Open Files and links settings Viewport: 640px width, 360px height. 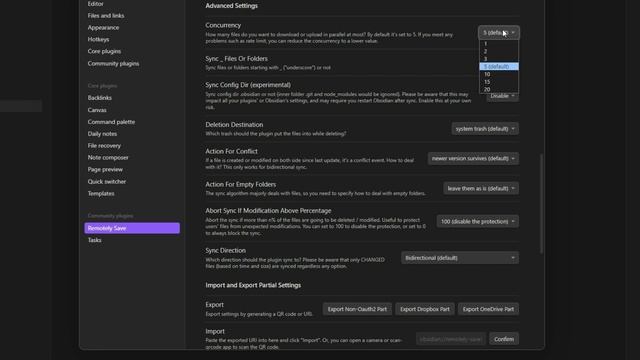[106, 16]
